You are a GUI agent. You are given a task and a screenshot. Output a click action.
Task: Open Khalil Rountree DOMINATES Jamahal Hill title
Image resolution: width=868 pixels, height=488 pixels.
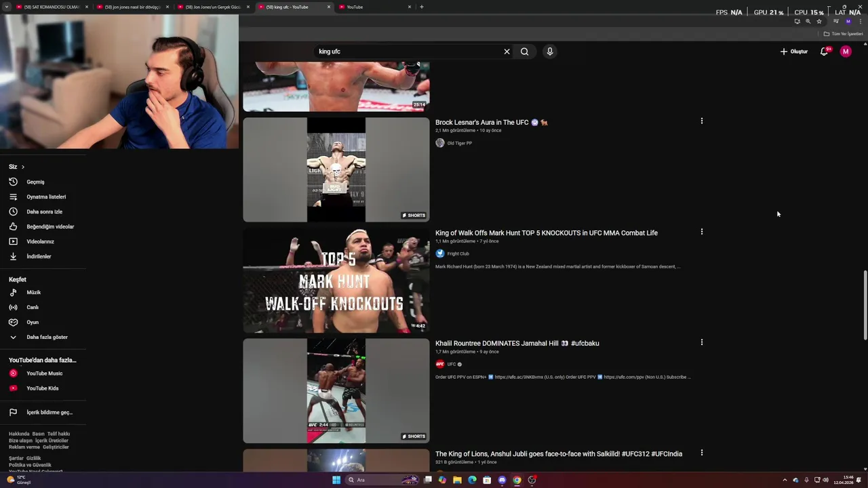point(517,344)
